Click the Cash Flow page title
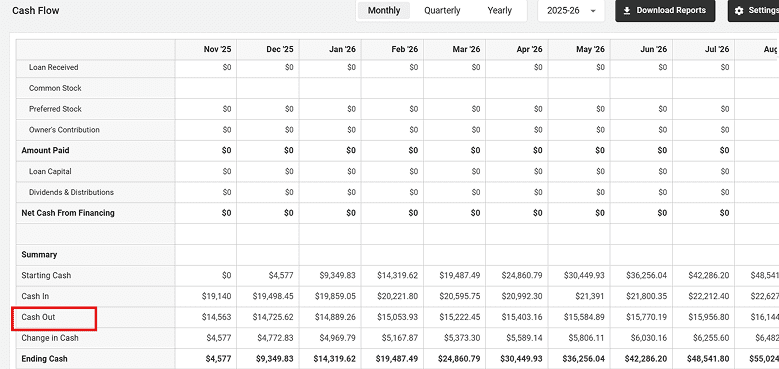Image resolution: width=779 pixels, height=369 pixels. tap(36, 10)
